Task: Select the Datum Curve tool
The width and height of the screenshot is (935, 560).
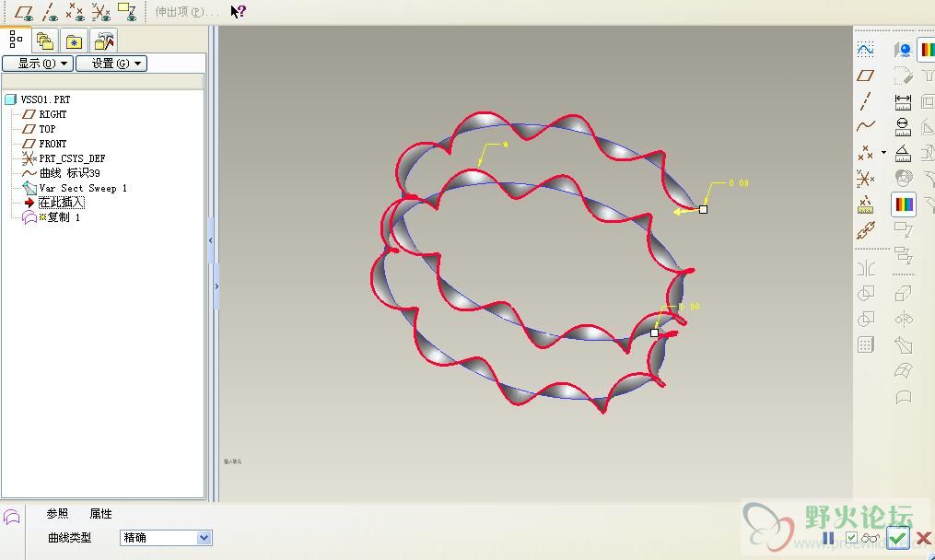Action: 865,126
